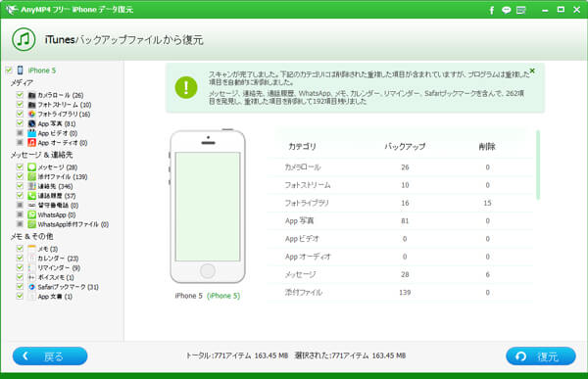Click the メッセージ & 連絡先 section heading
Screen dimensions: 588x379
tap(41, 155)
